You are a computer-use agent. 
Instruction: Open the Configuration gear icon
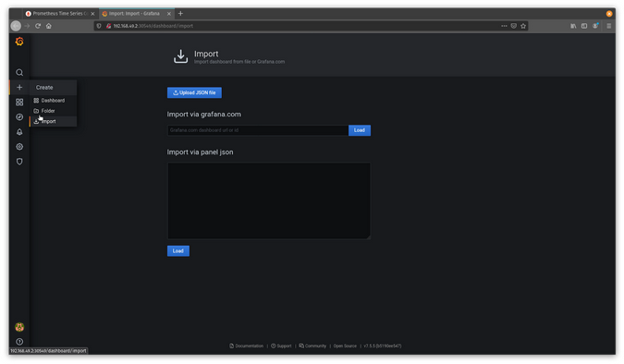pyautogui.click(x=19, y=147)
